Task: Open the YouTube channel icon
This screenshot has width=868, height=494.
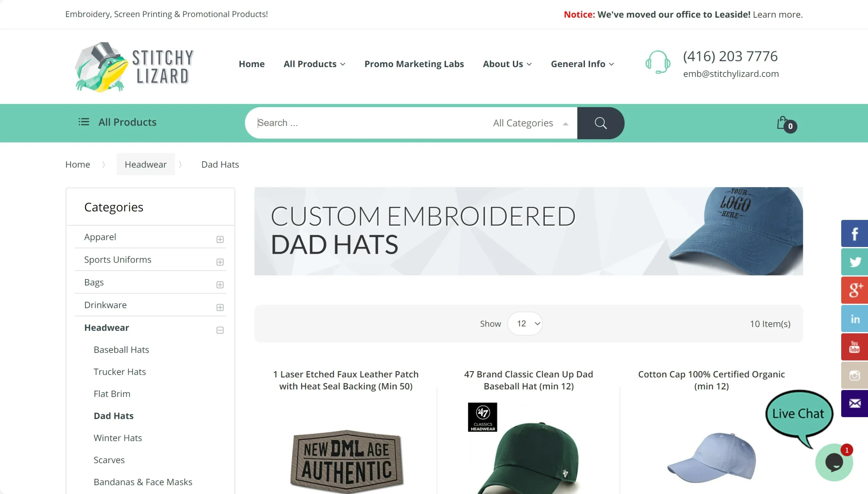Action: (855, 346)
